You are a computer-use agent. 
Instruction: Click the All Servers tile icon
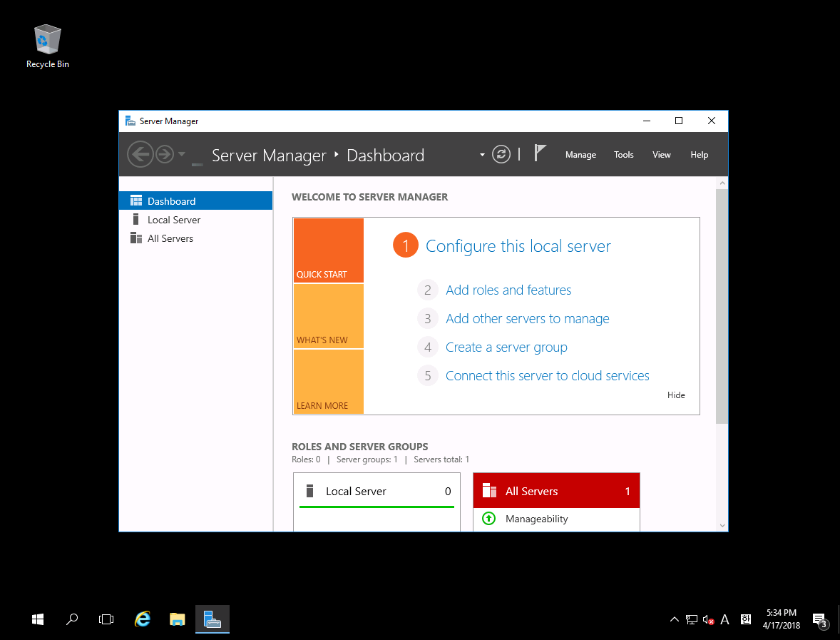(490, 490)
